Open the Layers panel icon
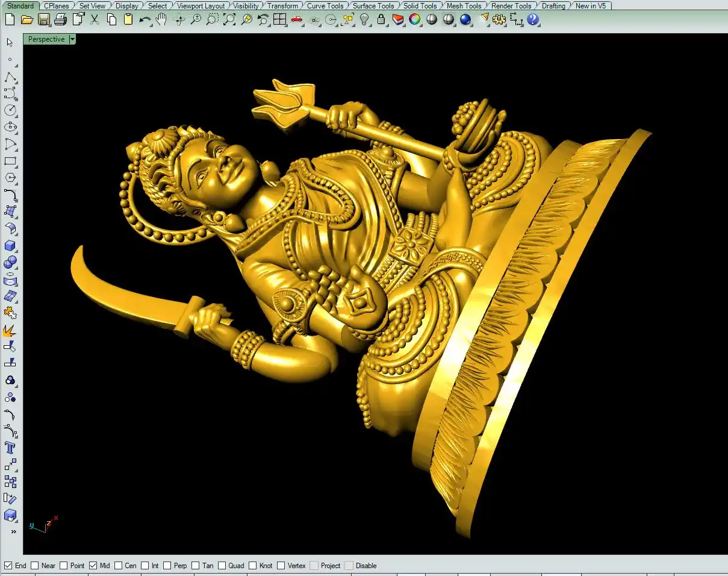Viewport: 728px width, 576px height. click(x=397, y=19)
